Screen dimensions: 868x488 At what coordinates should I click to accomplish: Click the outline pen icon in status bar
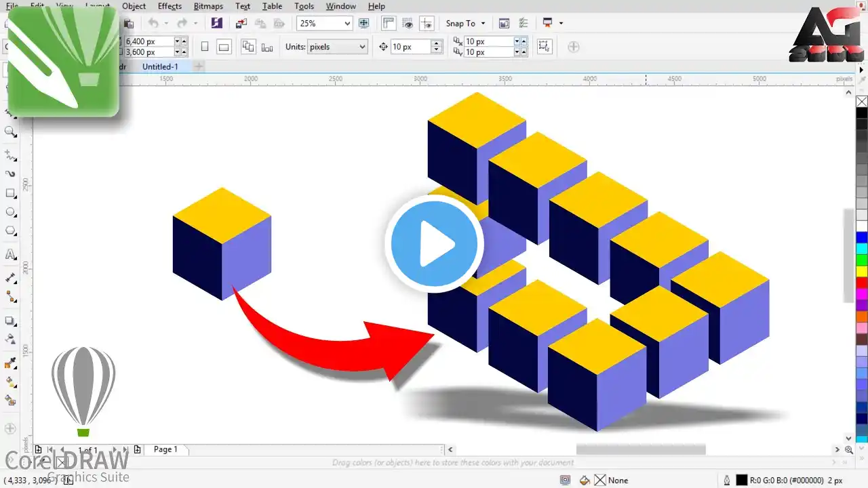point(727,480)
